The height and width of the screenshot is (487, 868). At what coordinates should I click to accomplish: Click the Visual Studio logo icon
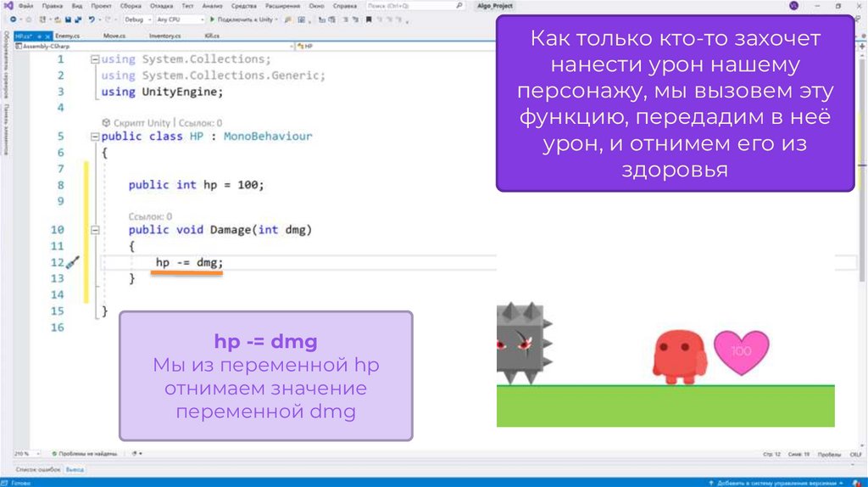pyautogui.click(x=8, y=6)
